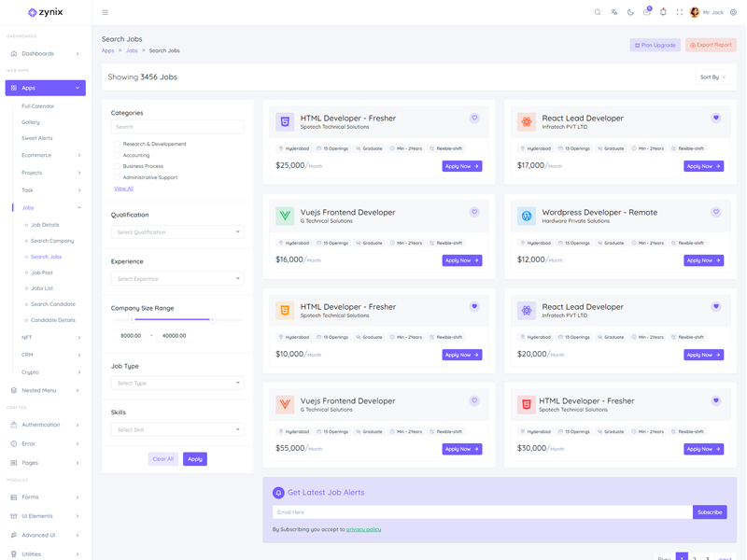Open the notifications bell icon

[663, 12]
